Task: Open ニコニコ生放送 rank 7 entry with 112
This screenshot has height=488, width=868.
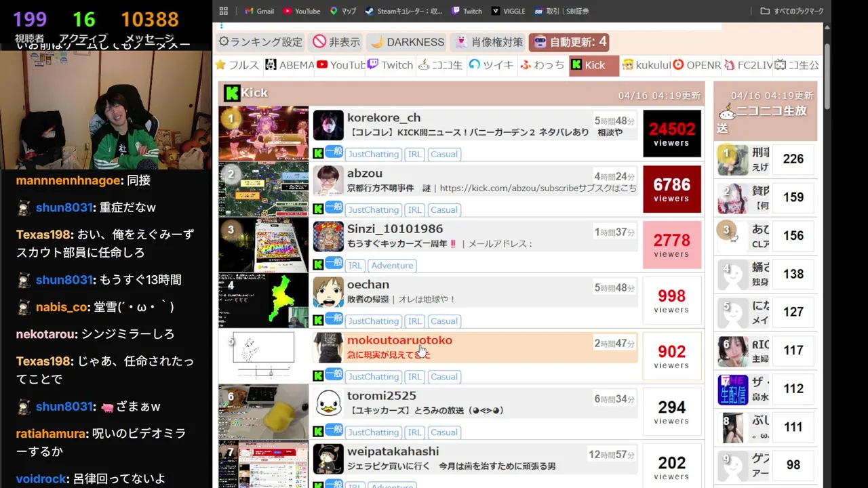Action: tap(766, 389)
